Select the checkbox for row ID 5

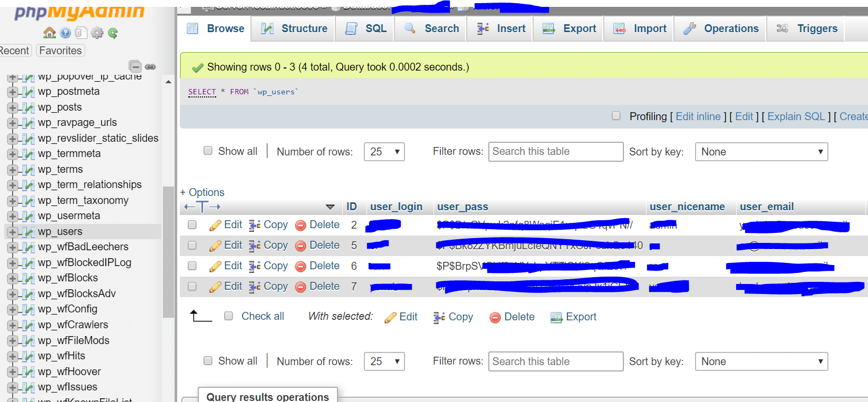click(192, 246)
